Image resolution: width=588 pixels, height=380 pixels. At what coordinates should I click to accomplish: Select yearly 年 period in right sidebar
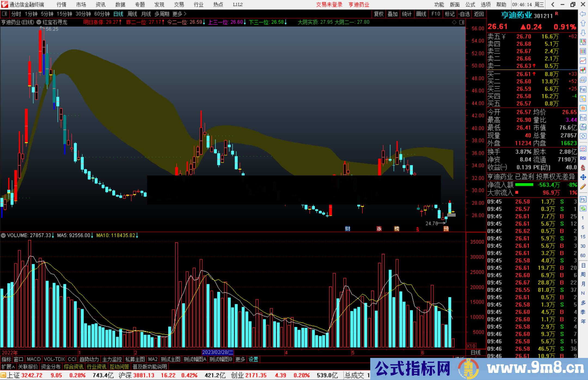point(583,321)
